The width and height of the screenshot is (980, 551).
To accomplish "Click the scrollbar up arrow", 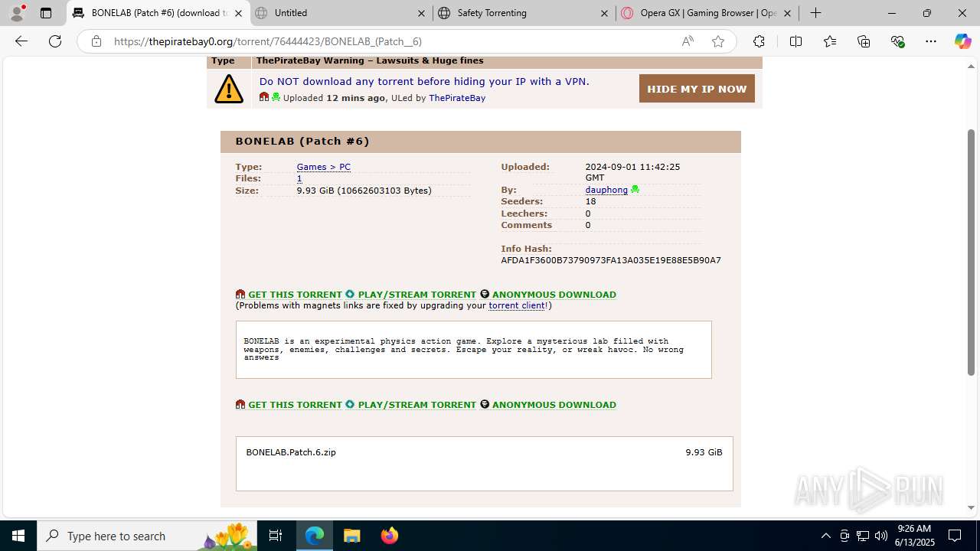I will pos(972,66).
